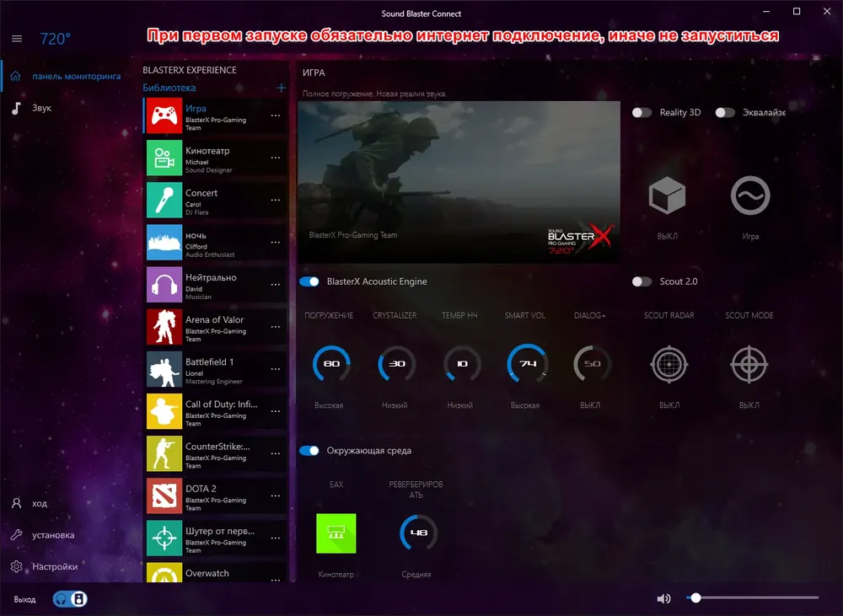Open more options for Battlefield 1
The height and width of the screenshot is (616, 843).
click(276, 369)
